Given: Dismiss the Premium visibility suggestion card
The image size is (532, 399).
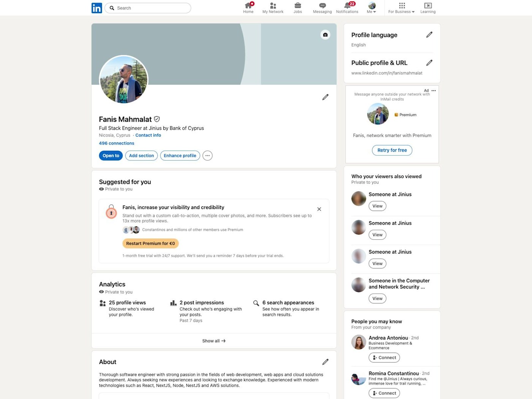Looking at the screenshot, I should click(x=319, y=209).
